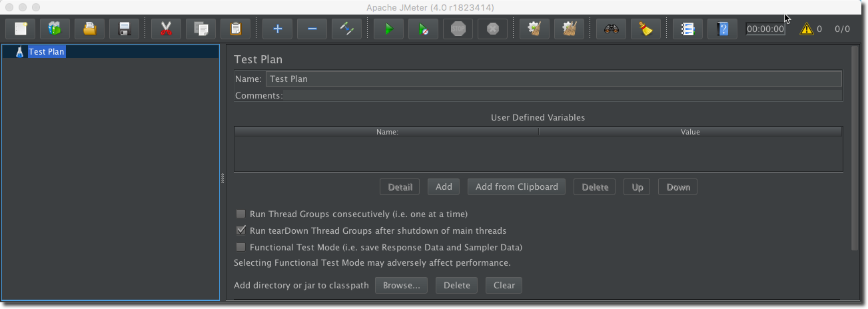The image size is (868, 309).
Task: Clear the classpath list
Action: tap(504, 285)
